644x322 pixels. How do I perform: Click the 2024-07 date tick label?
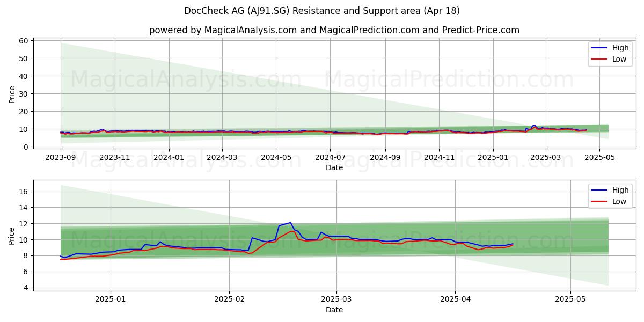click(331, 158)
